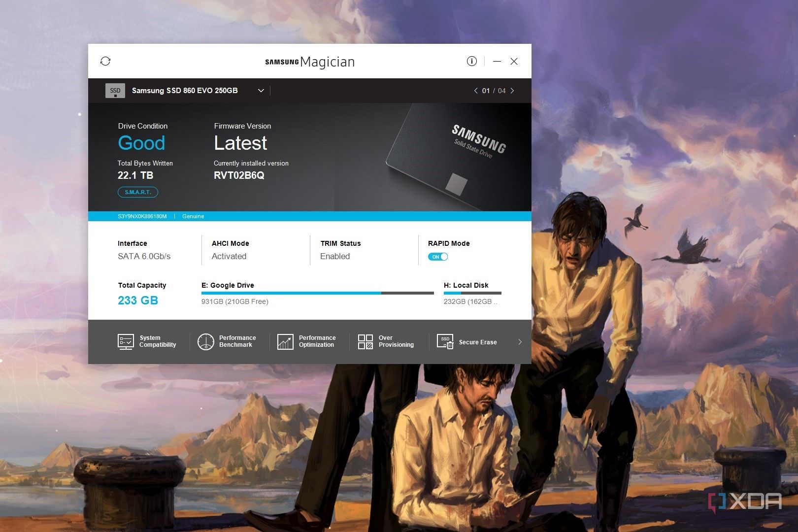Click the 931GB (210GB Free) text

[235, 301]
